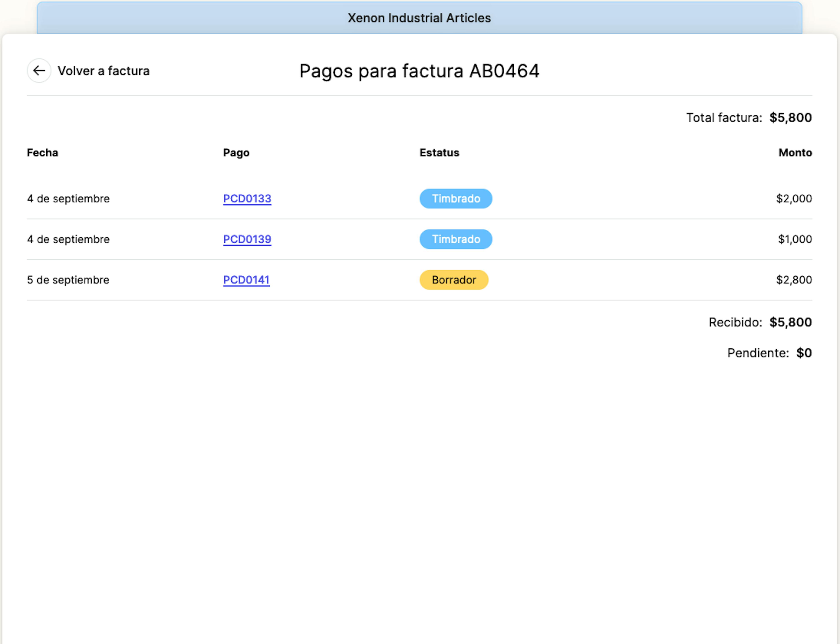Viewport: 840px width, 644px height.
Task: Click the Pendiente label
Action: (x=758, y=353)
